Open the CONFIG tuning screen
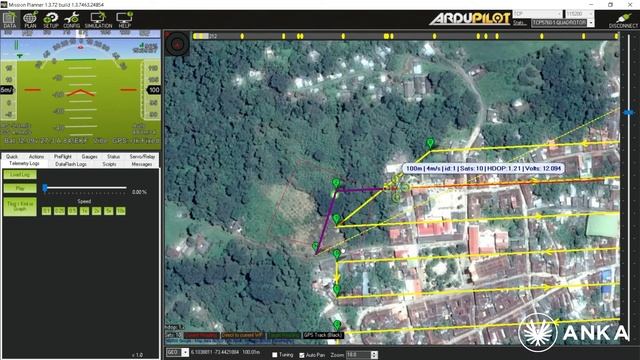The width and height of the screenshot is (640, 360). 72,20
